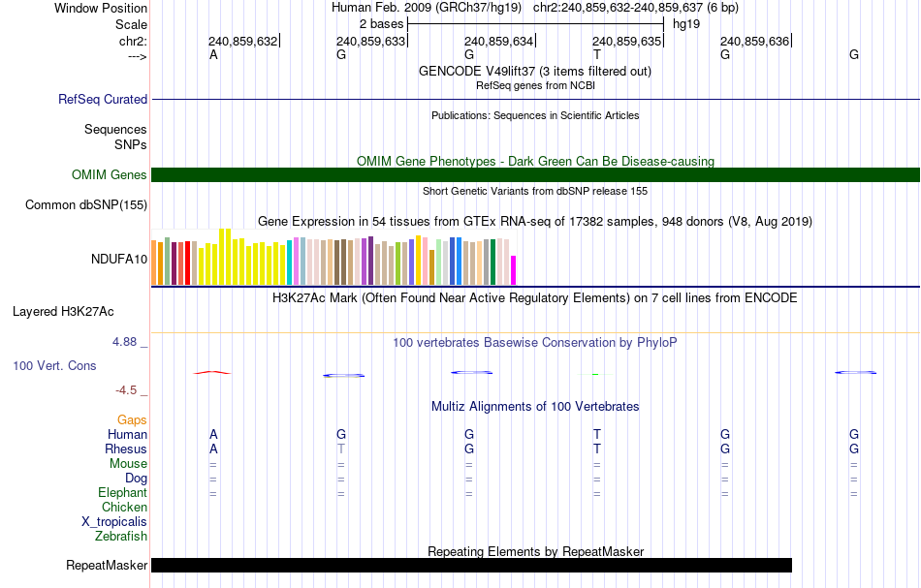Screen dimensions: 921x588
Task: Click the 4.88 PhyloP upper scale value
Action: click(x=124, y=342)
